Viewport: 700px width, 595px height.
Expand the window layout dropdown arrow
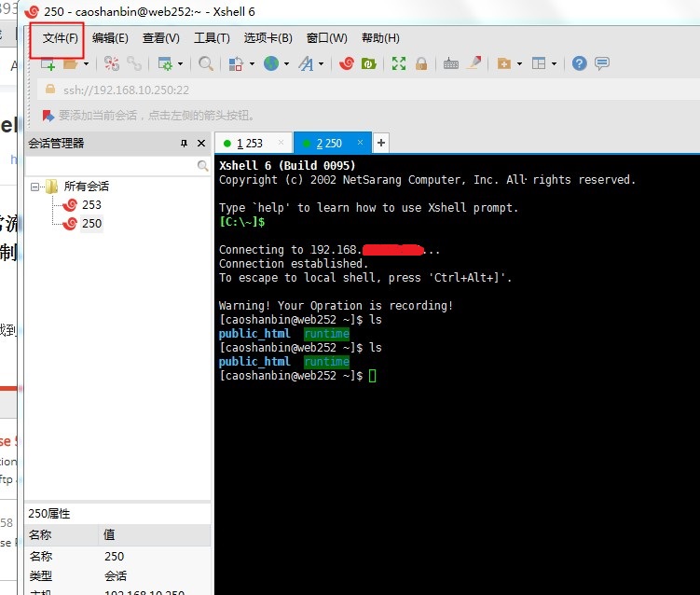[554, 63]
